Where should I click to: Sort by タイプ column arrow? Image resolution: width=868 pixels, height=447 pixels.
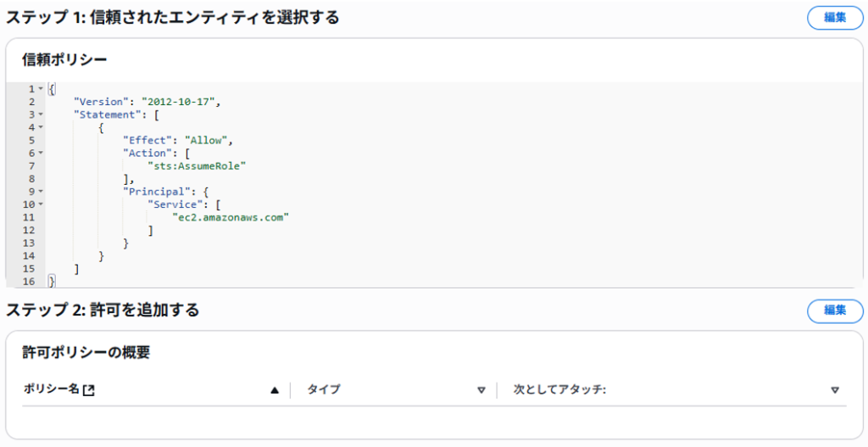(x=481, y=390)
